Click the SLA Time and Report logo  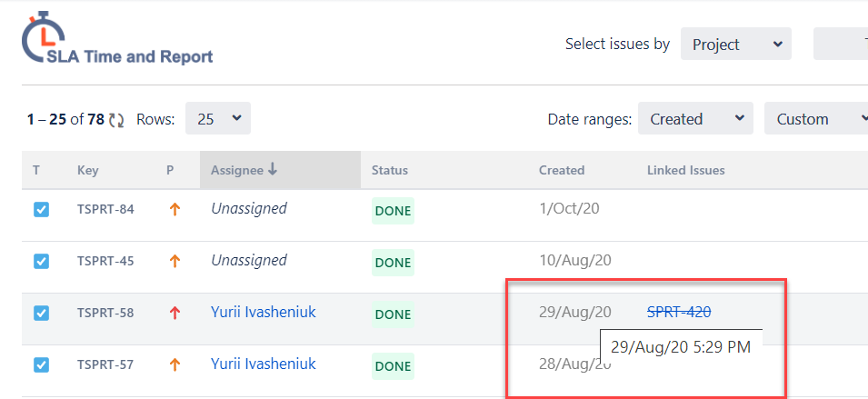pyautogui.click(x=116, y=43)
